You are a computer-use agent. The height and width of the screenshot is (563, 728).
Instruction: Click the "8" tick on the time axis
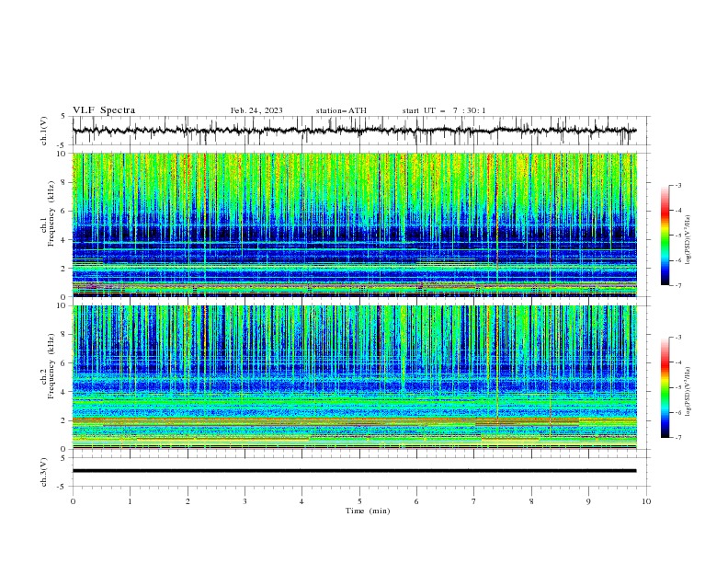pyautogui.click(x=531, y=501)
